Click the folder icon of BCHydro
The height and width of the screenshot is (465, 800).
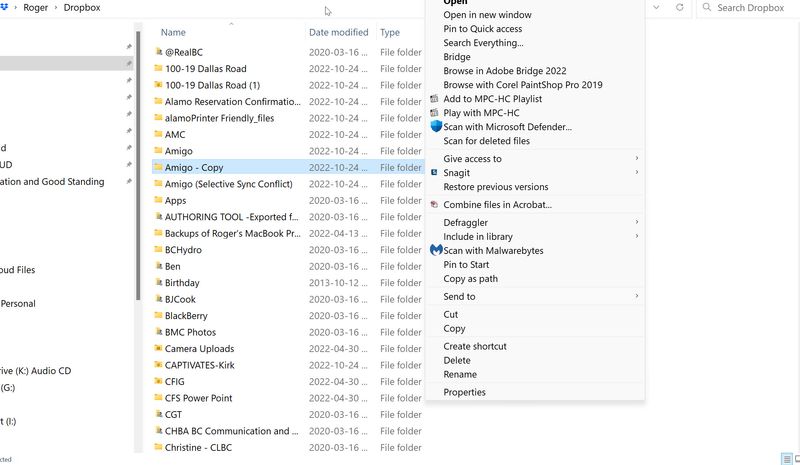(x=158, y=250)
